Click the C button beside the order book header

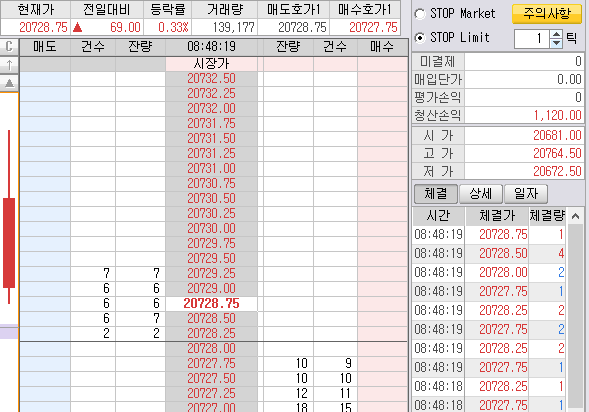[9, 47]
